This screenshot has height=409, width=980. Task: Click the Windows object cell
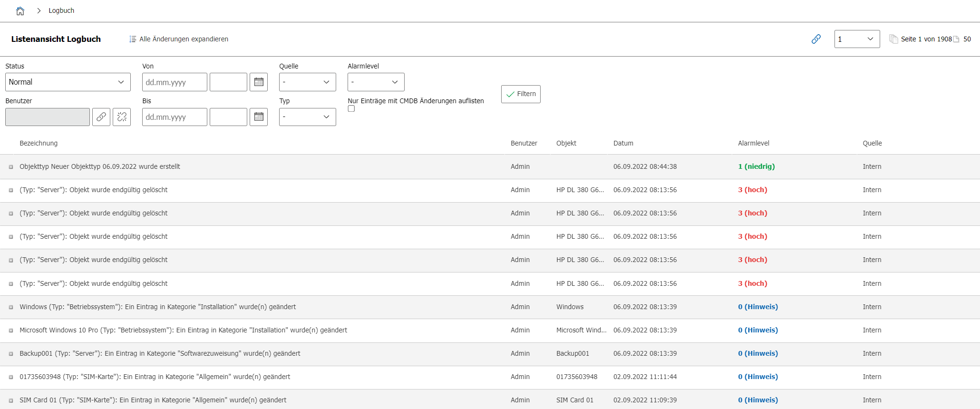[x=570, y=307]
